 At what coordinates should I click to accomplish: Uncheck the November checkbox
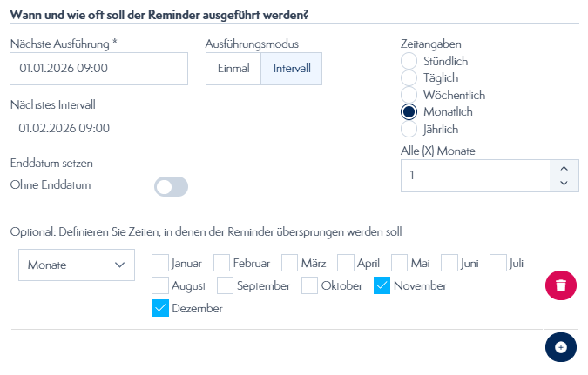(382, 285)
